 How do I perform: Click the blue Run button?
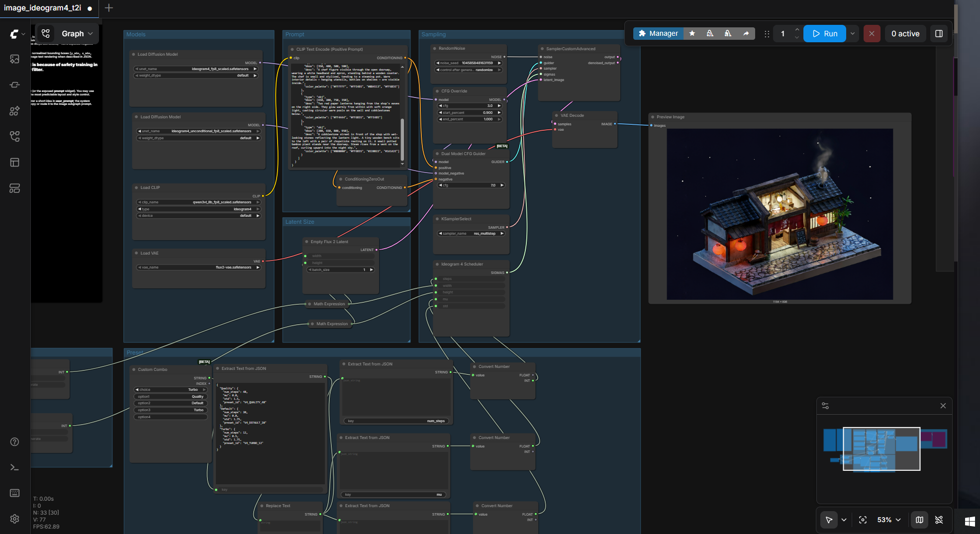coord(825,33)
